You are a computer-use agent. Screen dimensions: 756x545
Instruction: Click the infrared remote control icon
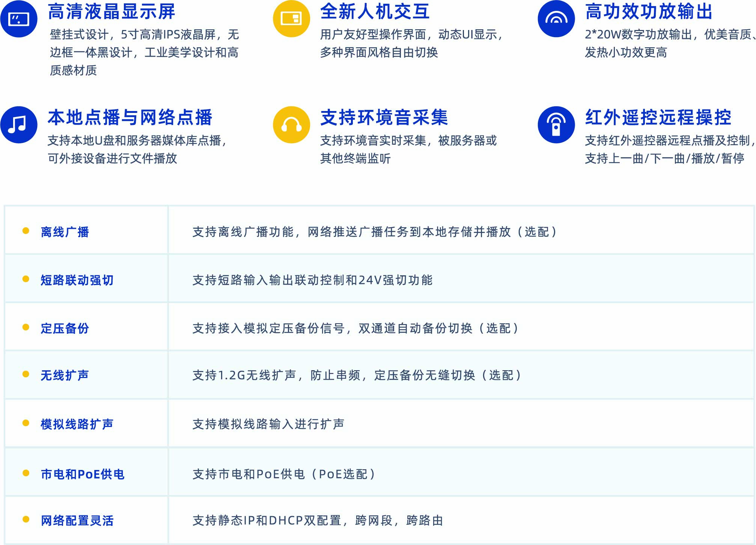(x=556, y=125)
